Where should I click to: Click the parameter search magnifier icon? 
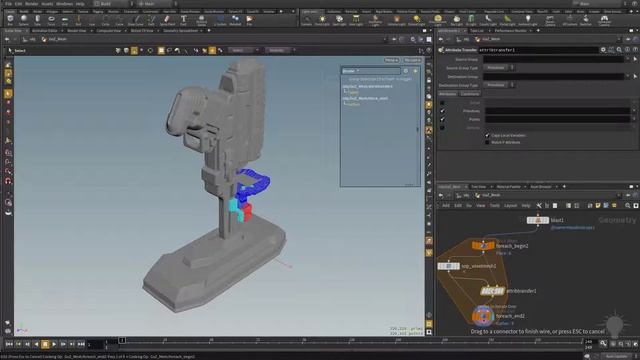(619, 50)
